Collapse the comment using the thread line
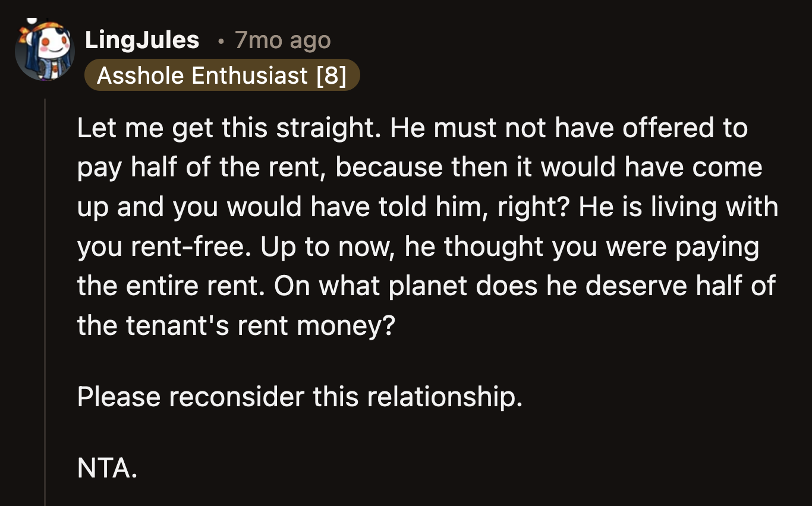The height and width of the screenshot is (506, 812). 45,297
